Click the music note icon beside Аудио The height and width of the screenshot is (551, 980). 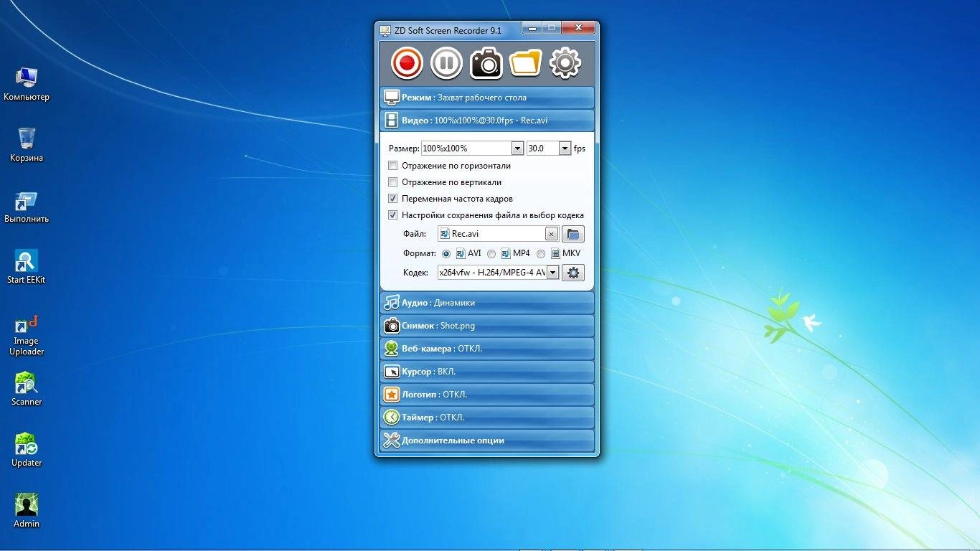point(392,303)
